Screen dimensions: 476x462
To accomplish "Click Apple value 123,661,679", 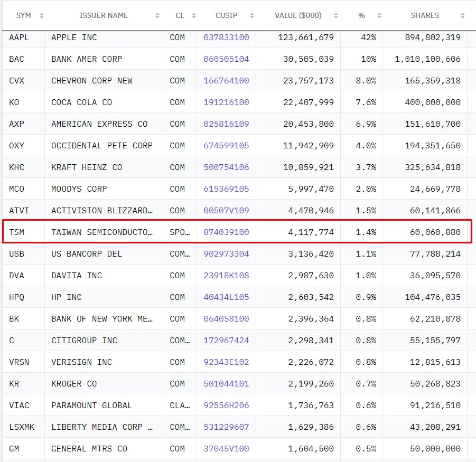I will click(x=306, y=37).
